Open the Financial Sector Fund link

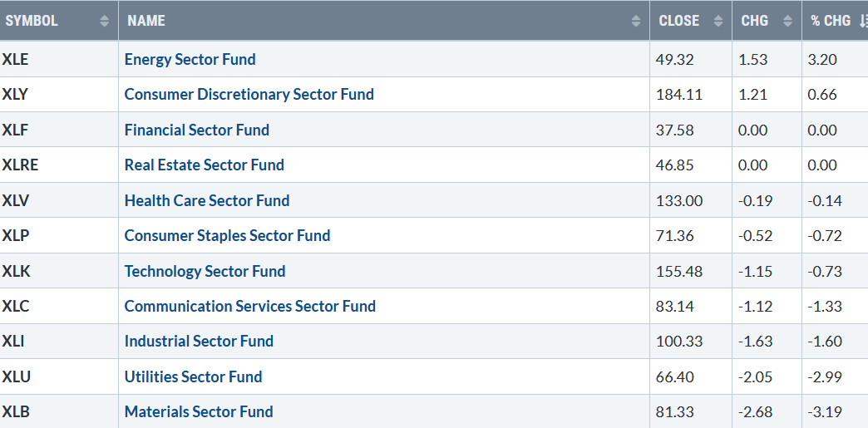pos(196,130)
